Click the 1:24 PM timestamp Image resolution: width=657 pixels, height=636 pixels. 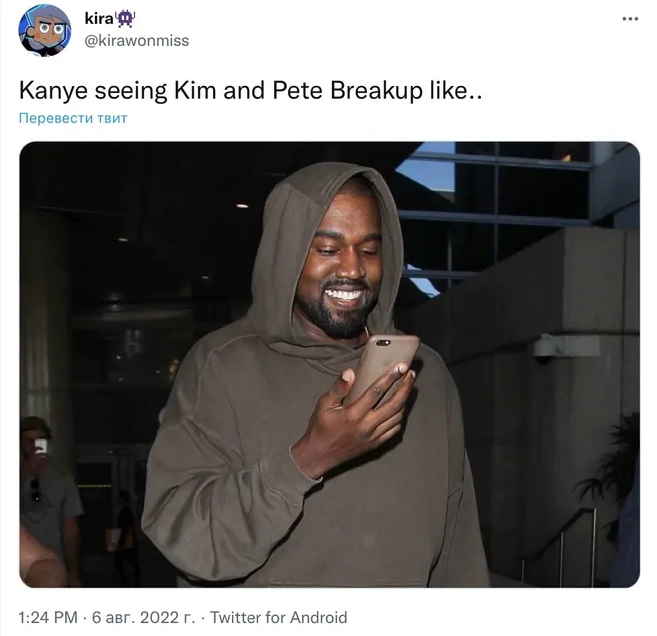click(x=48, y=618)
